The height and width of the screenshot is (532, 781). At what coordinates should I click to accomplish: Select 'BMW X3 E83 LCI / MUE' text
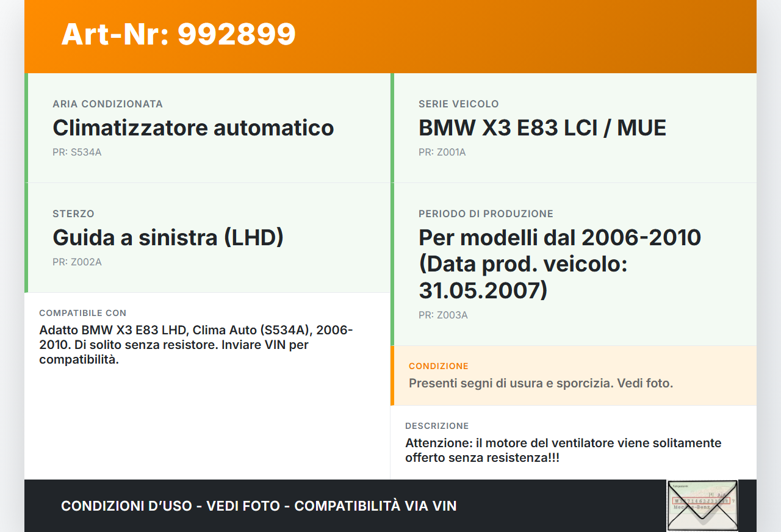point(542,128)
